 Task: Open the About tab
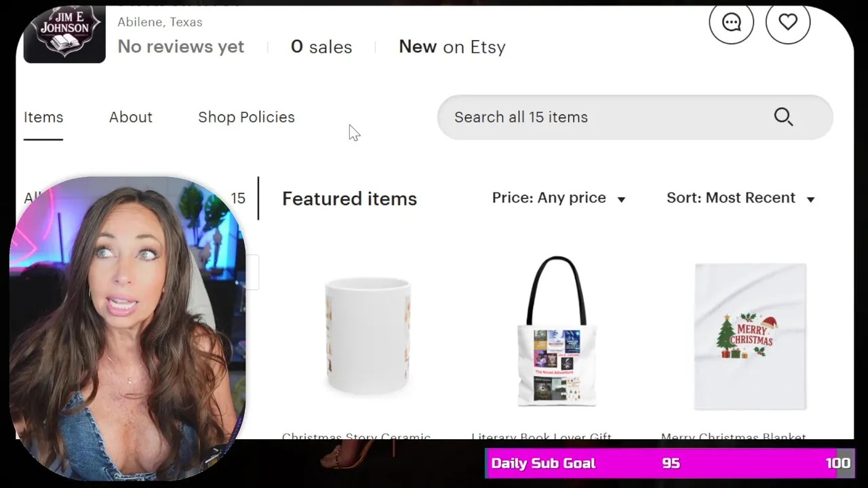tap(130, 117)
